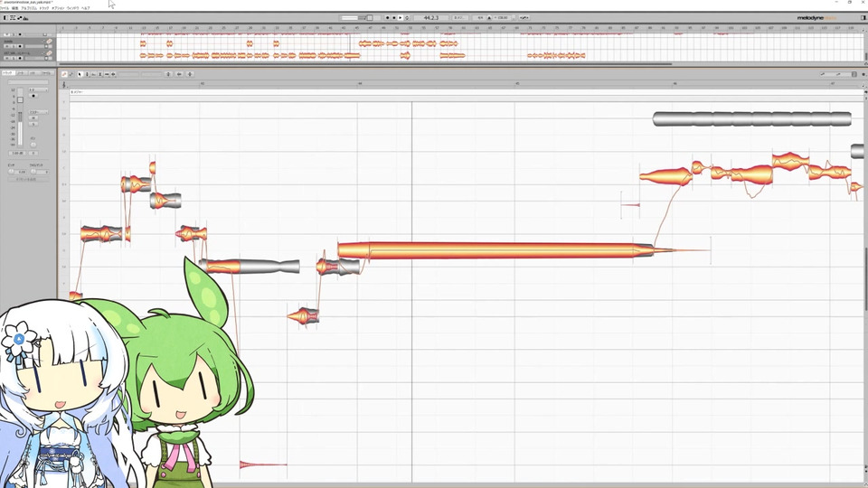Screen dimensions: 868x488
Task: Switch to the トラック inspector tab
Action: (8, 73)
